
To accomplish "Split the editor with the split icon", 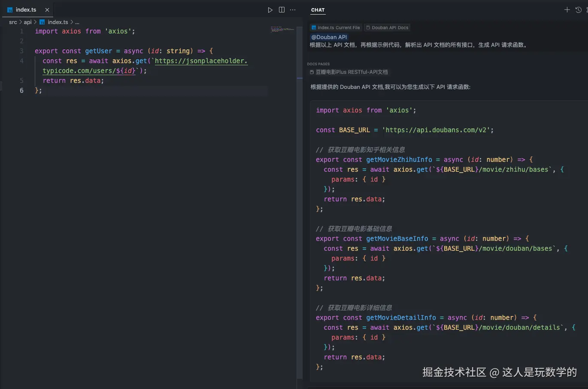I will coord(282,10).
